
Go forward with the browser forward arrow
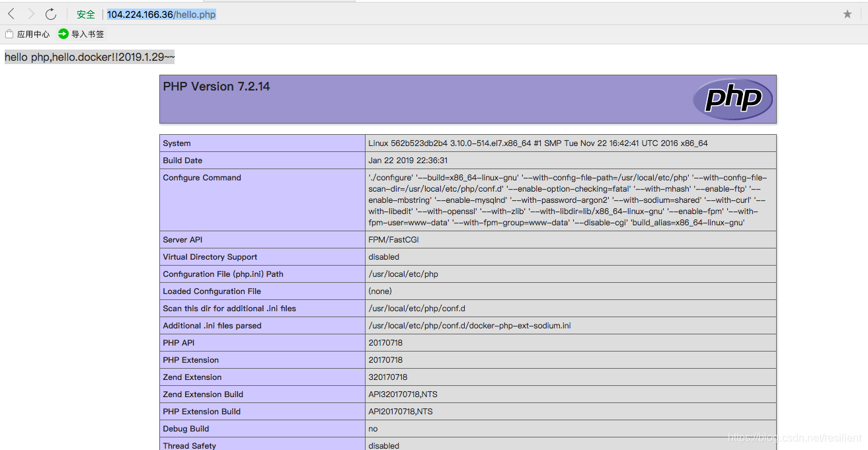pyautogui.click(x=30, y=14)
